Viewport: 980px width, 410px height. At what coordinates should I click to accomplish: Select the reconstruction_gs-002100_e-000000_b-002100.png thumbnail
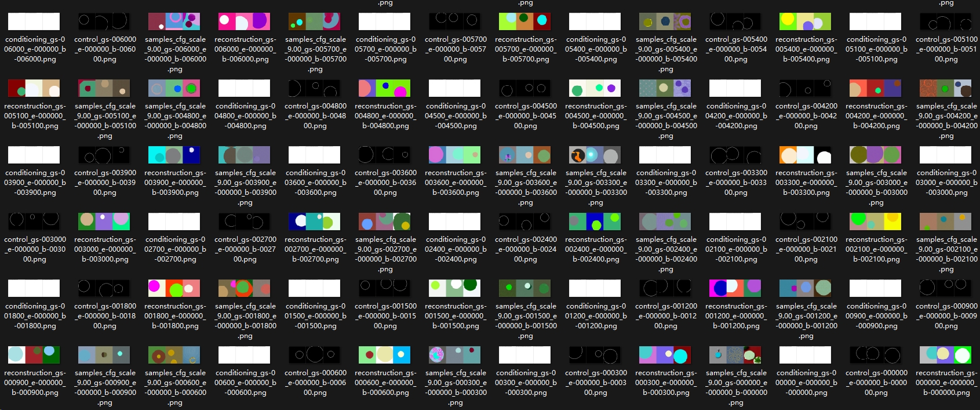(x=876, y=222)
